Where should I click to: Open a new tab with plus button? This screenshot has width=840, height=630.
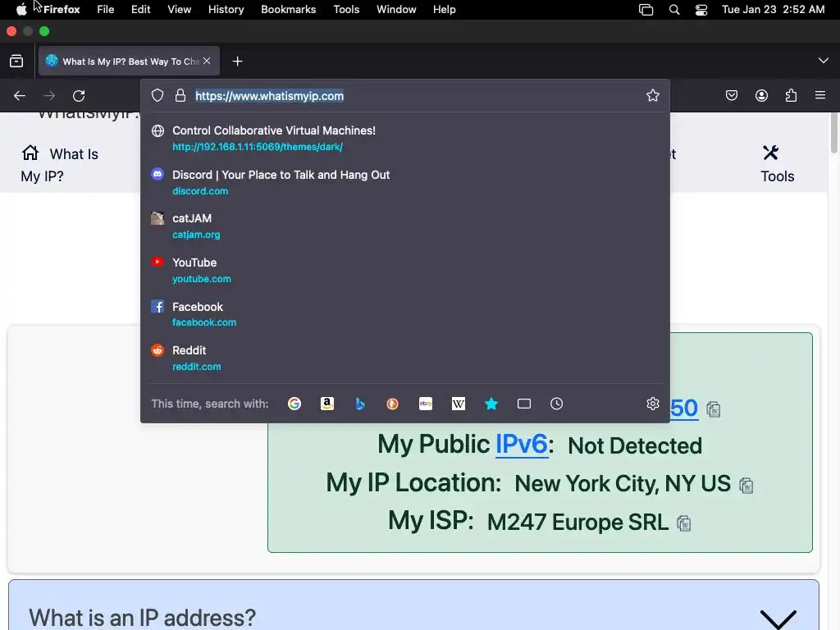(x=237, y=62)
